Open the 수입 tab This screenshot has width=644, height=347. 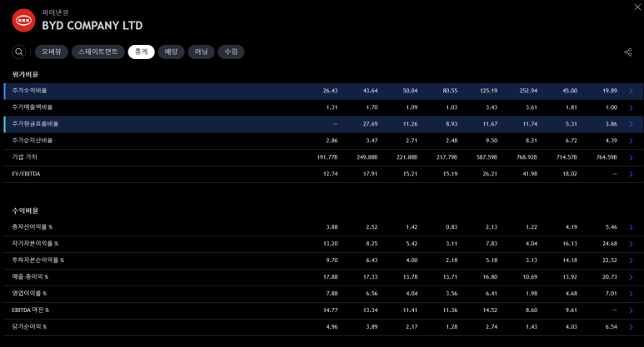click(x=231, y=52)
